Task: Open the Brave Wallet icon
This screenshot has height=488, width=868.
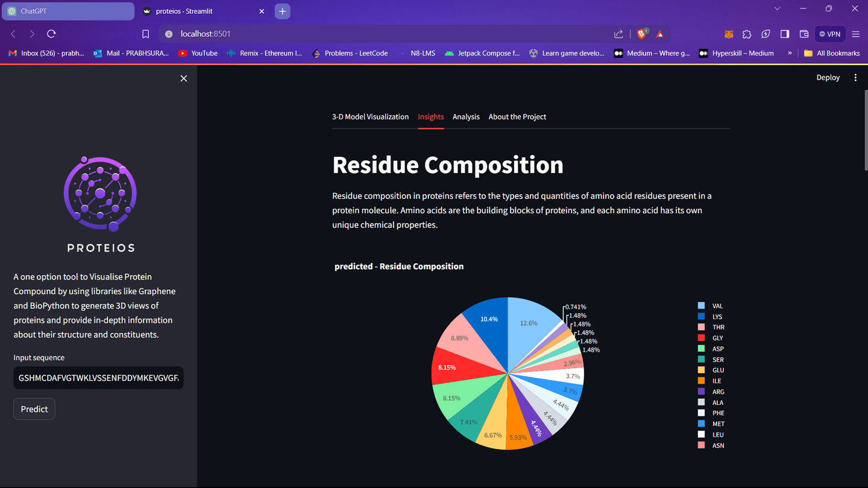Action: (x=804, y=34)
